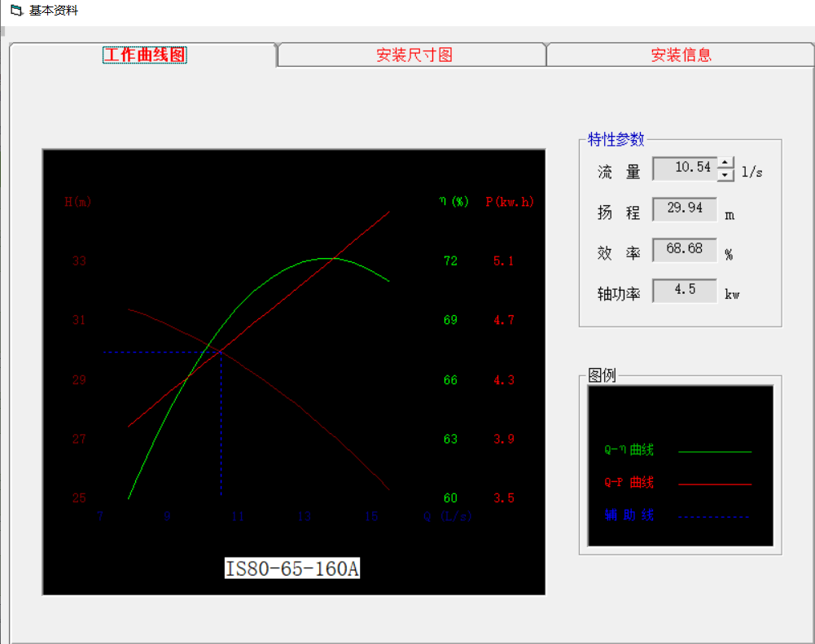Open the 安装信息 tab
This screenshot has width=815, height=644.
coord(681,55)
